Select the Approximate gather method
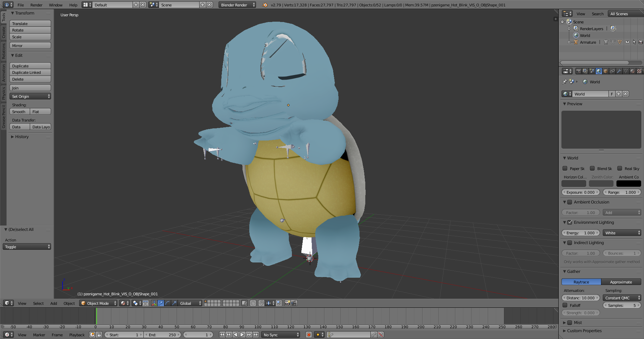Screen dimensions: 644x339 tap(621, 282)
